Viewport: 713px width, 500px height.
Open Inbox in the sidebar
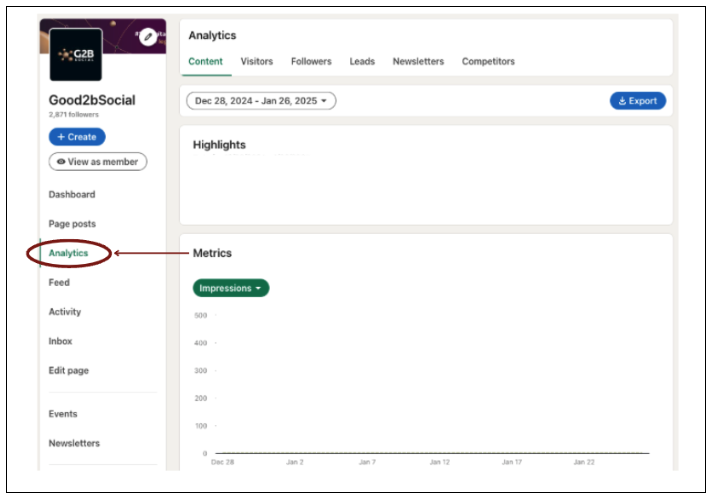[60, 341]
